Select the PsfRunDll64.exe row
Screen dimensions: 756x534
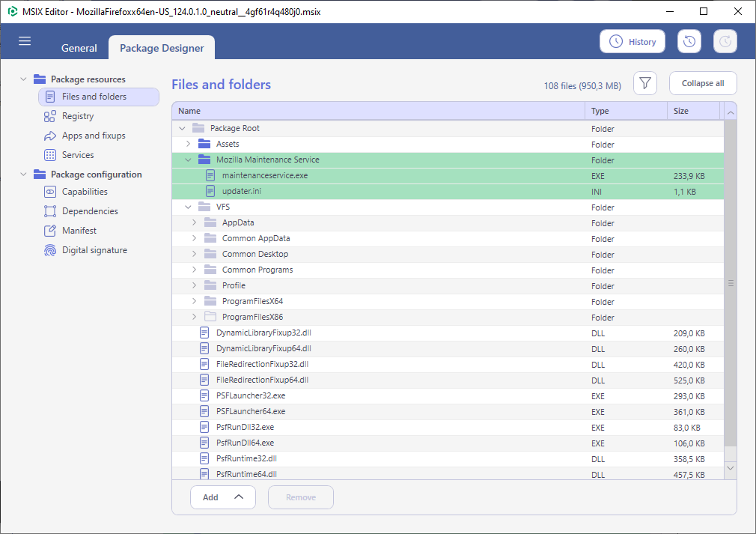pyautogui.click(x=448, y=443)
